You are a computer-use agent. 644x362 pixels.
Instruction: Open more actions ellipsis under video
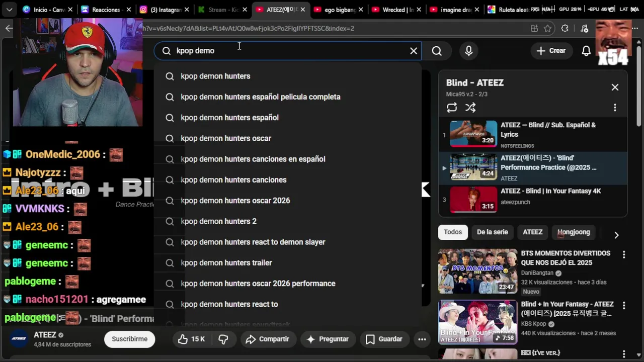pos(422,339)
